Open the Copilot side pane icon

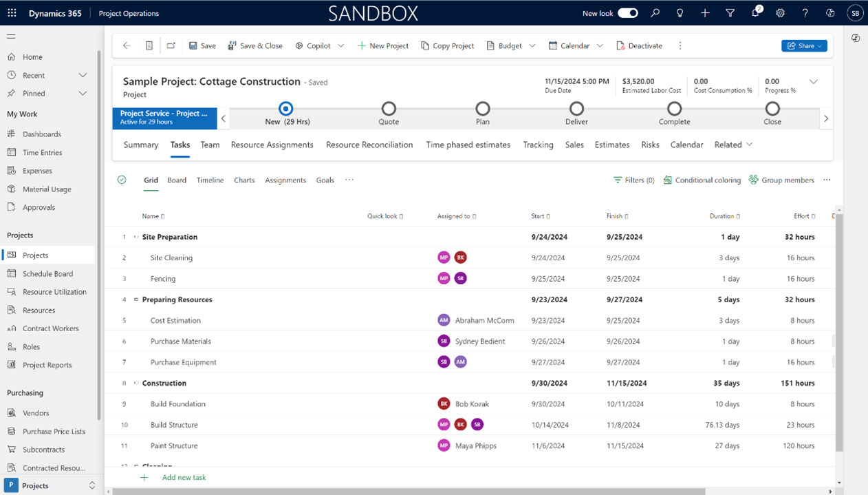856,39
